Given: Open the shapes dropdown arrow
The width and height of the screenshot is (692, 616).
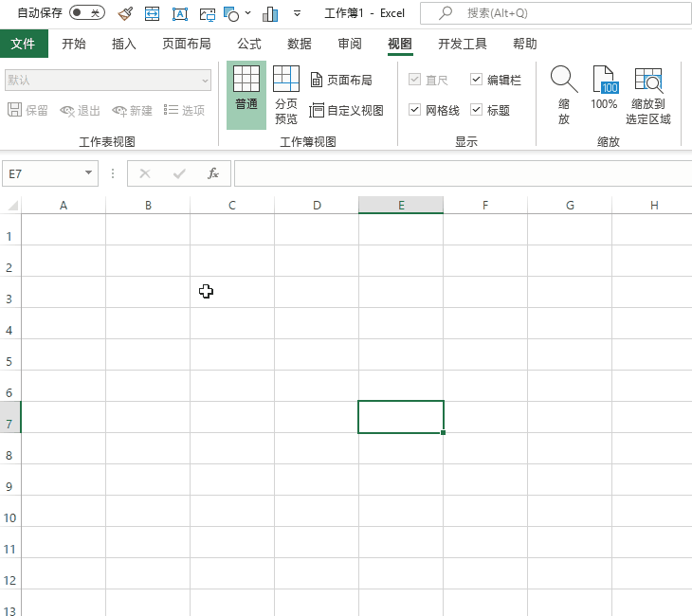Looking at the screenshot, I should [x=248, y=13].
